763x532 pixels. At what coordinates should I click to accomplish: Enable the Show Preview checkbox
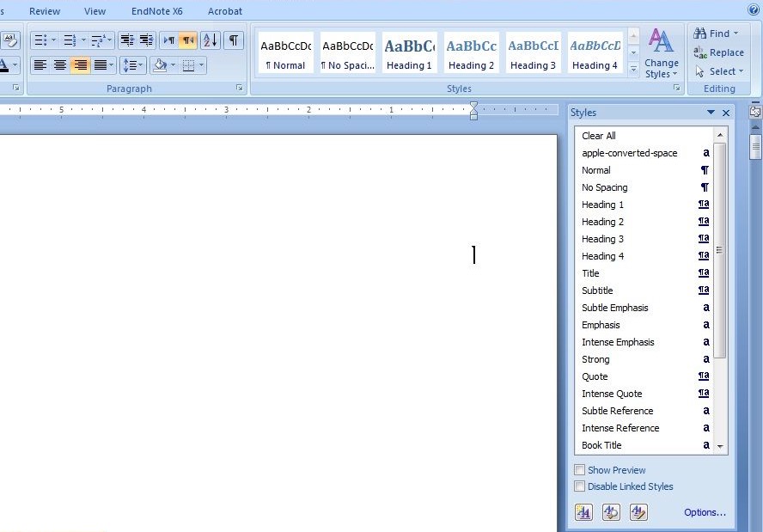[x=580, y=470]
